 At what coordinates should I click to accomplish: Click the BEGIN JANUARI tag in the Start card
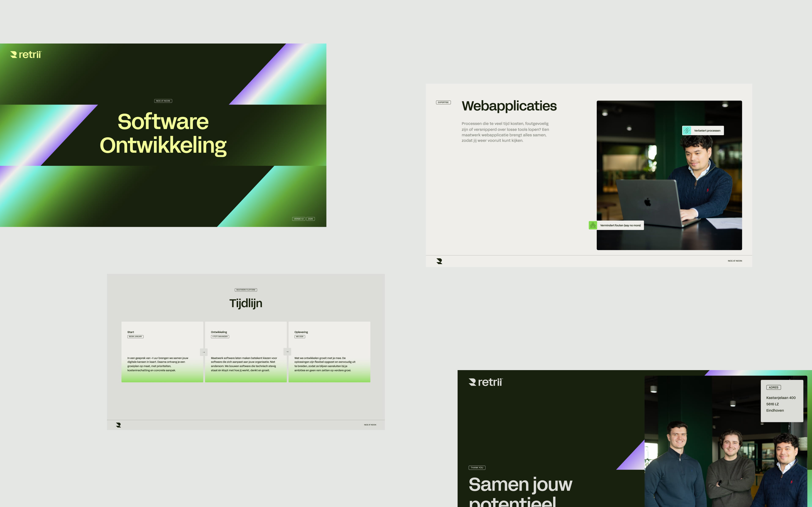click(x=135, y=337)
